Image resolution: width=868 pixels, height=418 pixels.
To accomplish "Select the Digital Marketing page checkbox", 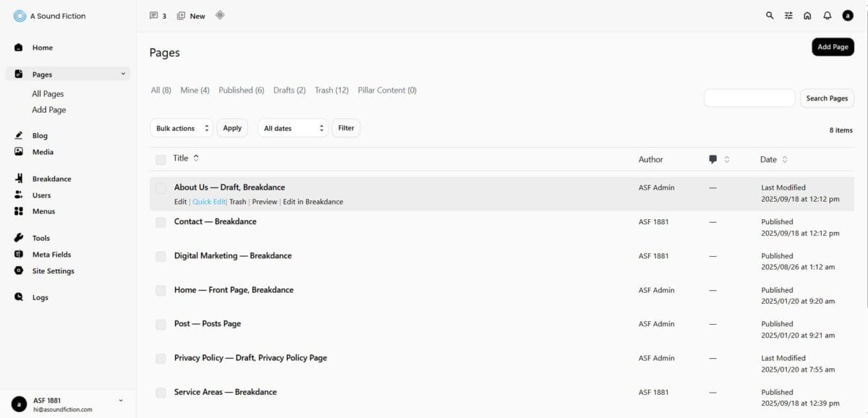I will pyautogui.click(x=161, y=256).
